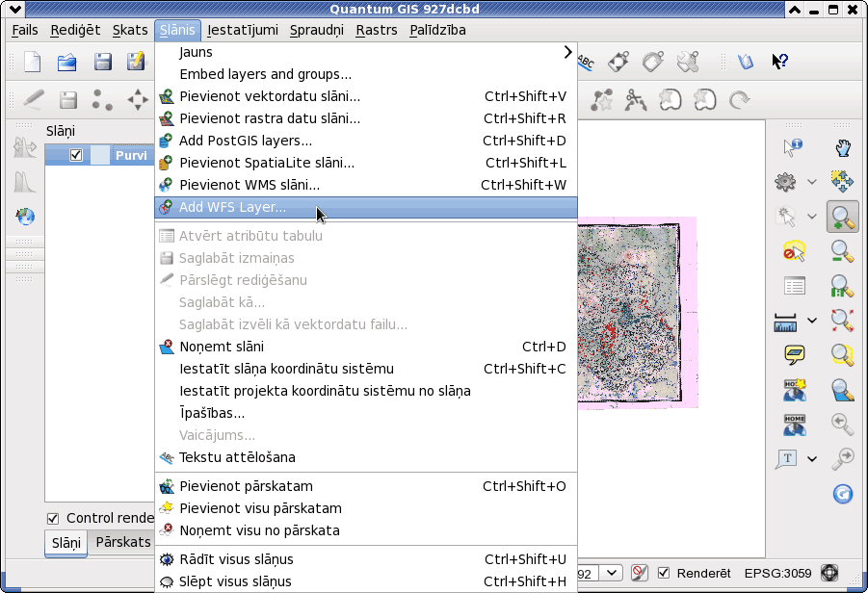The width and height of the screenshot is (868, 593).
Task: Select Pievienot vektordatu slāni menu entry
Action: 366,96
